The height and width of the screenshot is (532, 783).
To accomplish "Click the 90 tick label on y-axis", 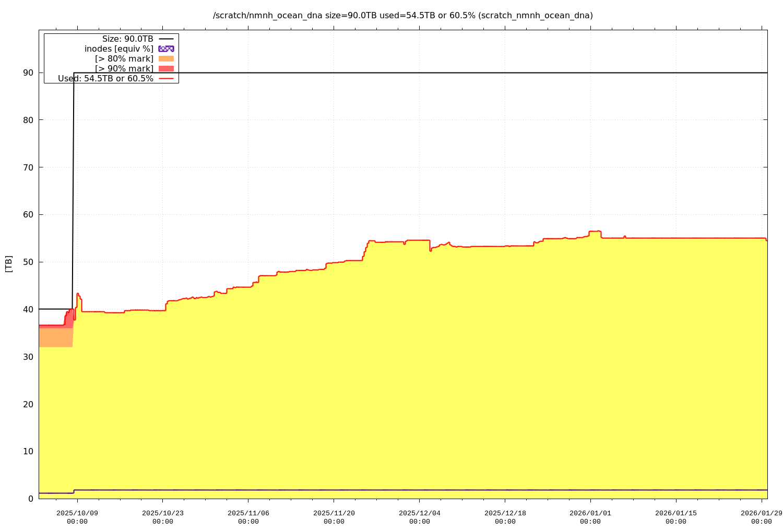I will click(x=28, y=72).
